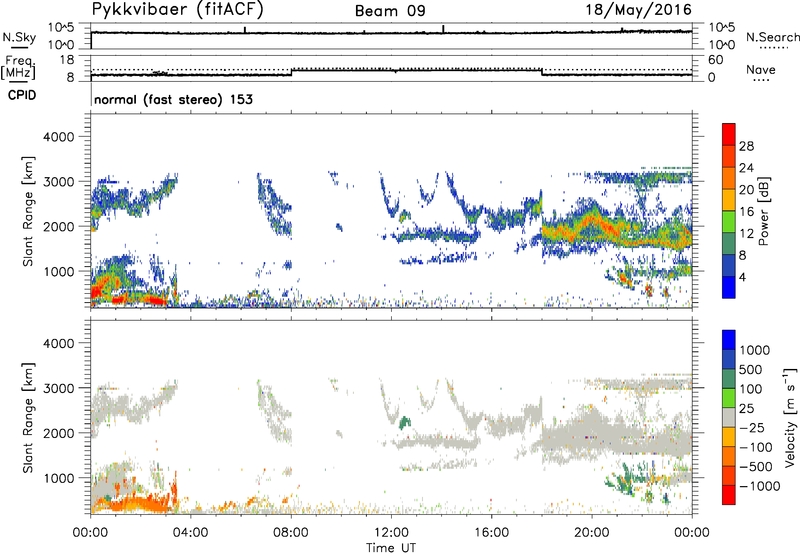Click the power color bar
Image resolution: width=800 pixels, height=554 pixels.
coord(729,210)
